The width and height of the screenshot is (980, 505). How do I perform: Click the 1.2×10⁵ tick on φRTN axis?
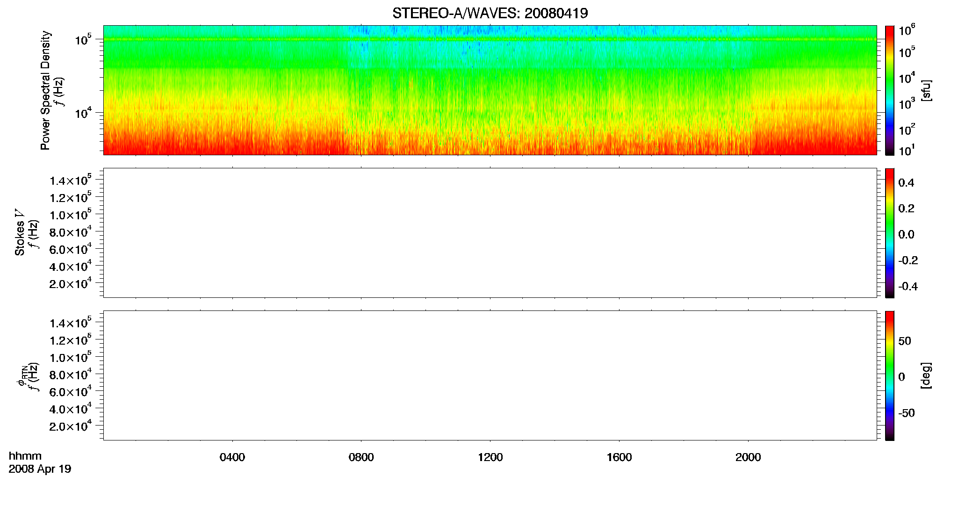pos(71,339)
